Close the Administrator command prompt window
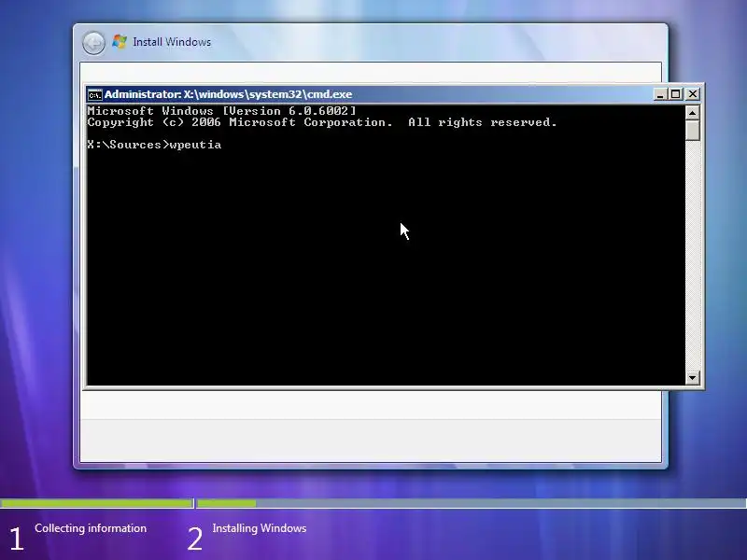 coord(692,94)
